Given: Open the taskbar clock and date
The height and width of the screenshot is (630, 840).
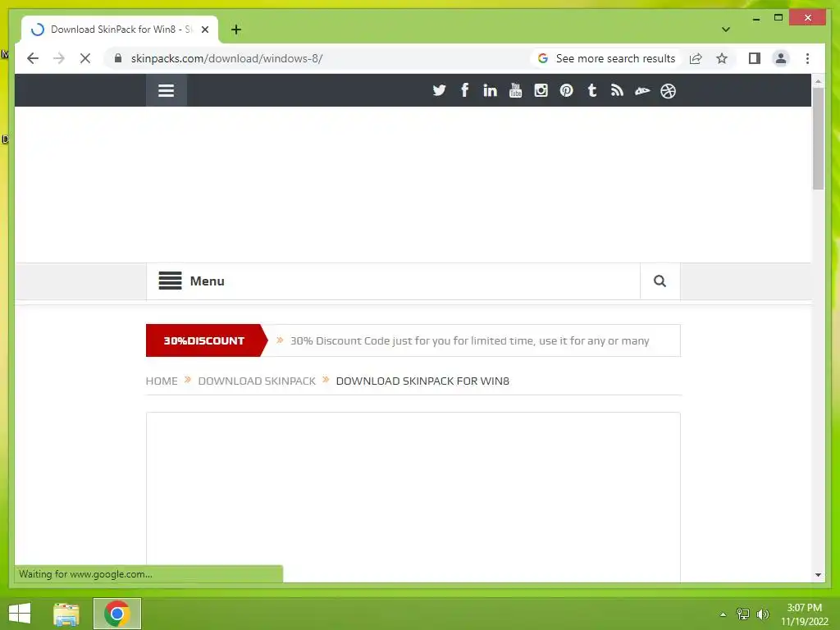Looking at the screenshot, I should click(x=804, y=614).
